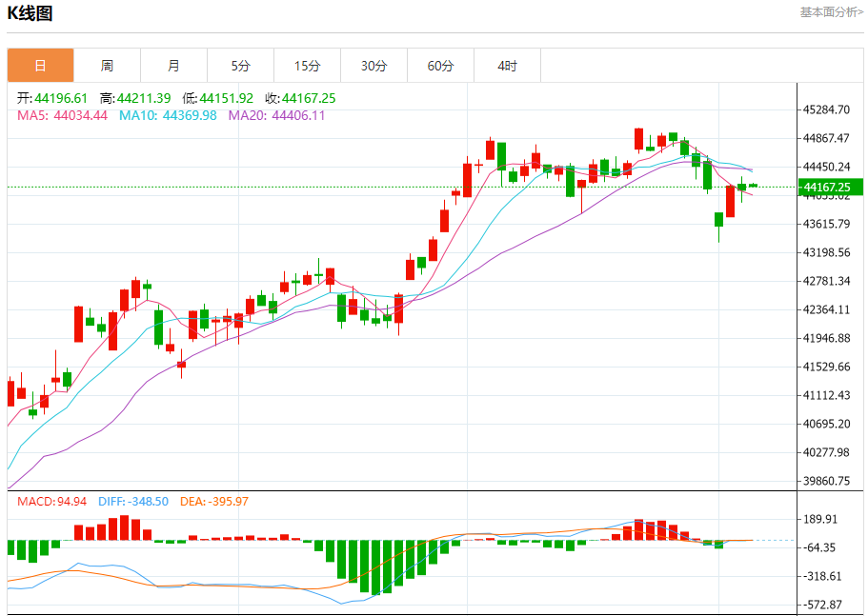Click the MA10: 44369.98 label
The height and width of the screenshot is (616, 868).
tap(168, 115)
